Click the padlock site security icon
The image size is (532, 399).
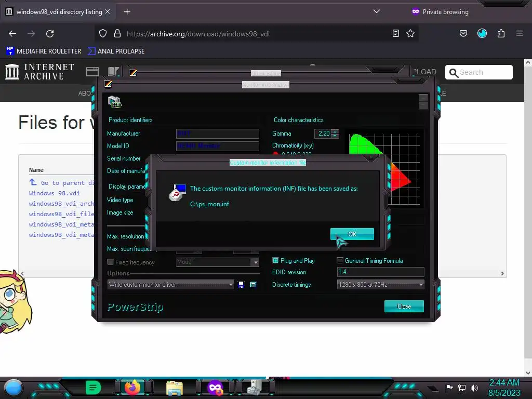tap(117, 34)
